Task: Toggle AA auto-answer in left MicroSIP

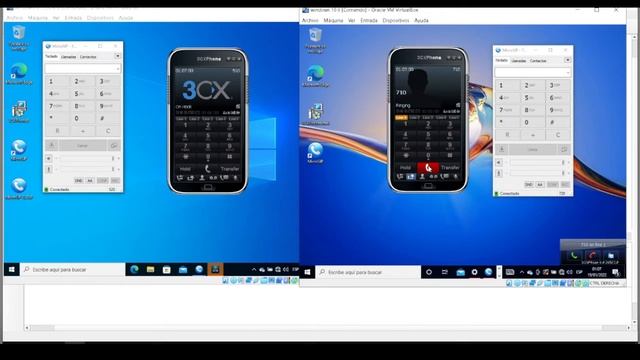Action: pos(90,180)
